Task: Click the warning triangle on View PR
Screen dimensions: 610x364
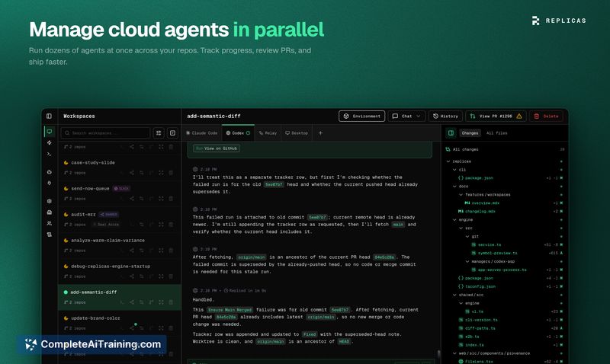Action: pyautogui.click(x=519, y=117)
